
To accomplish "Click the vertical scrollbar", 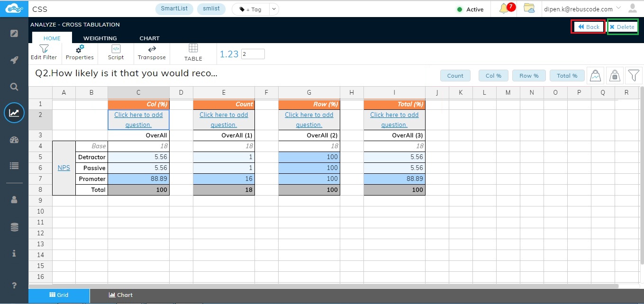I will 642,175.
